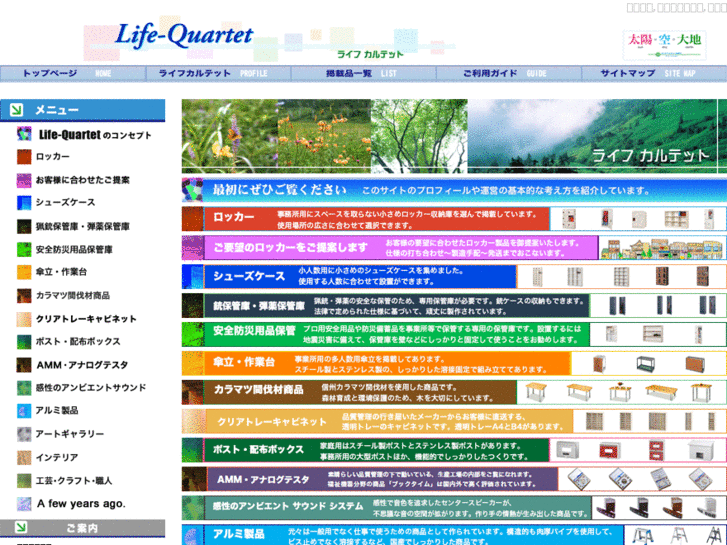
Task: Open インテリア in sidebar menu
Action: pos(57,458)
